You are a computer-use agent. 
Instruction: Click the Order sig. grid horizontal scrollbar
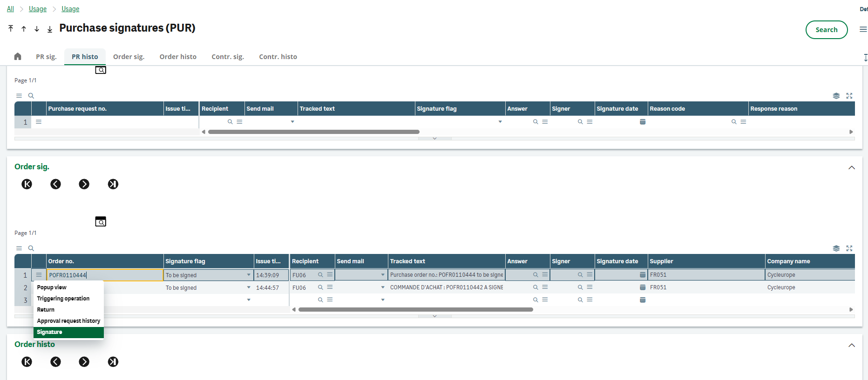[416, 310]
